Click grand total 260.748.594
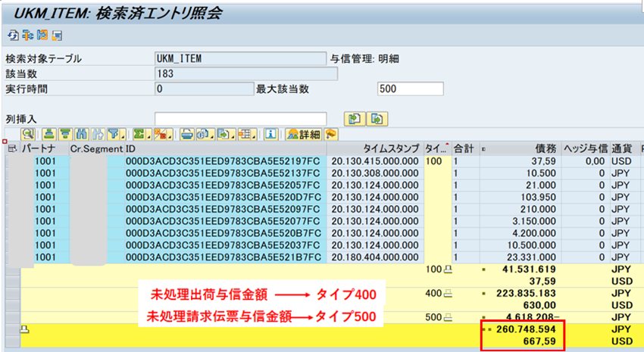The height and width of the screenshot is (352, 644). point(526,329)
